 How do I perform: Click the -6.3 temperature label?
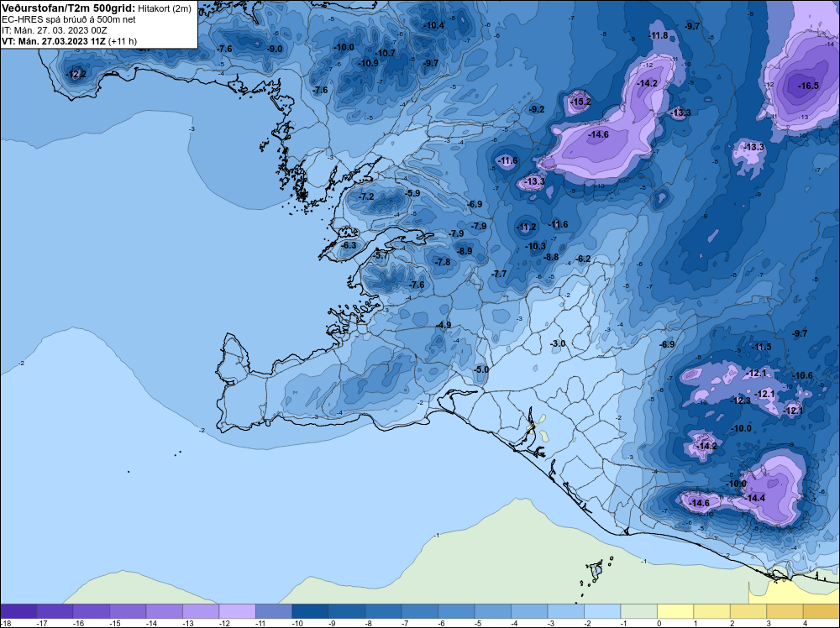(349, 245)
